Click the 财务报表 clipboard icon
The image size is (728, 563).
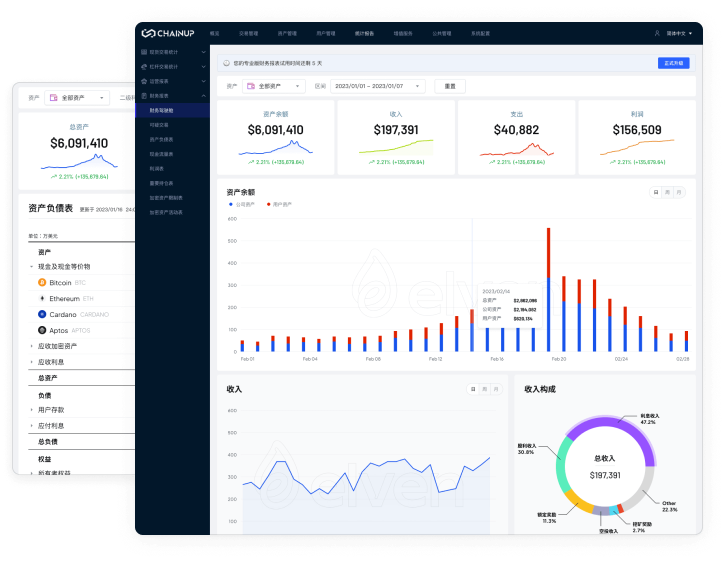click(143, 95)
